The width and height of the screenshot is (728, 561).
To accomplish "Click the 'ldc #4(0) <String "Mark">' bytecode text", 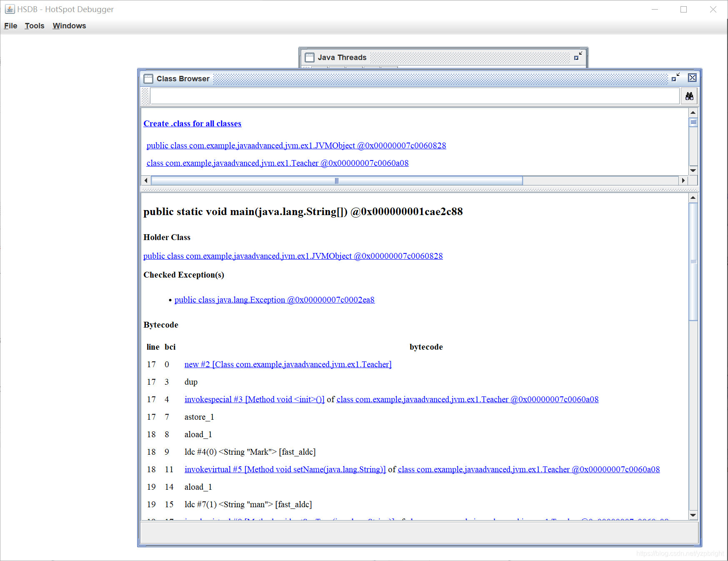I will pyautogui.click(x=250, y=452).
